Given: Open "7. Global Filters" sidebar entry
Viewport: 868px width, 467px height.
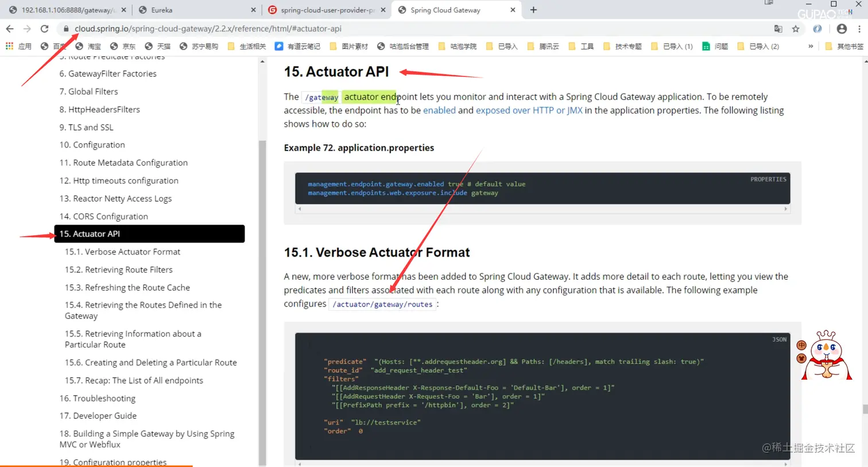Looking at the screenshot, I should pyautogui.click(x=89, y=91).
